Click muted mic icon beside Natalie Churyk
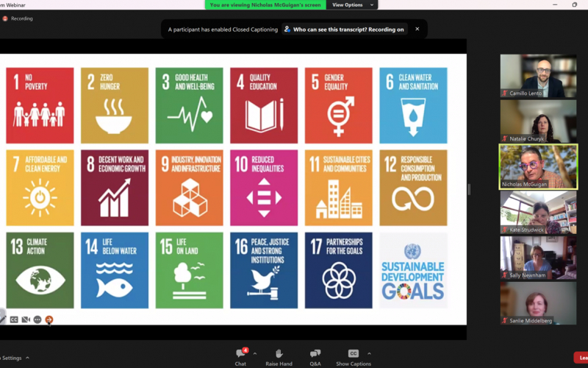The image size is (588, 368). click(505, 138)
